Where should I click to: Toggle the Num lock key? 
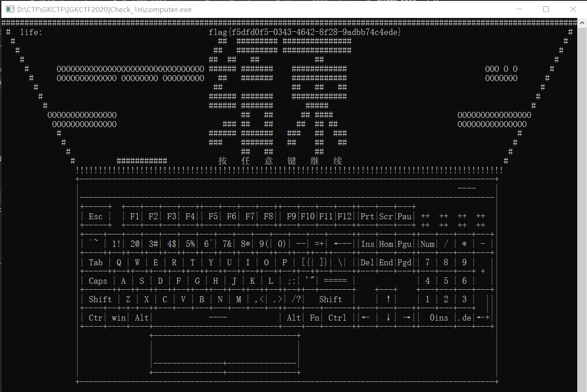427,244
